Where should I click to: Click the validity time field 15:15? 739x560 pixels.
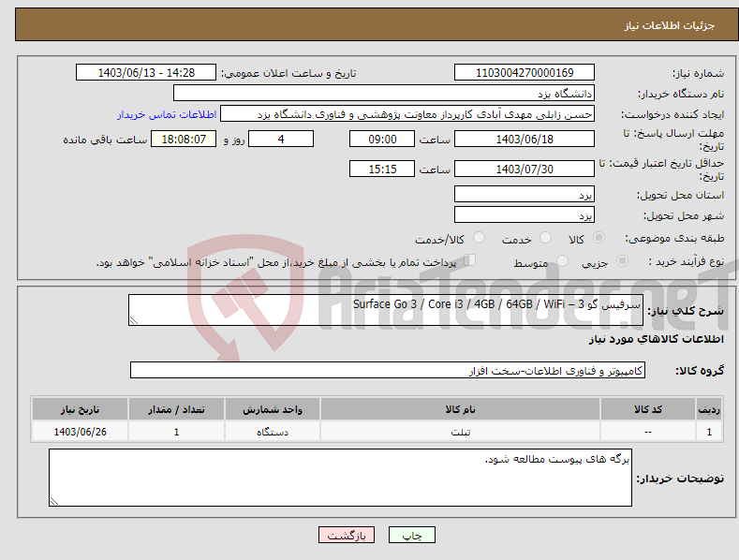click(x=382, y=169)
